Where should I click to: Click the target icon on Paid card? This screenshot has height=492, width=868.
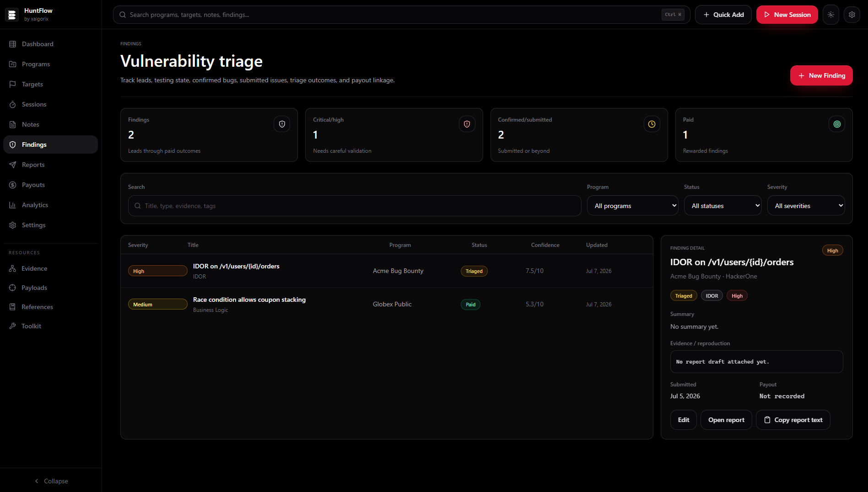click(836, 124)
